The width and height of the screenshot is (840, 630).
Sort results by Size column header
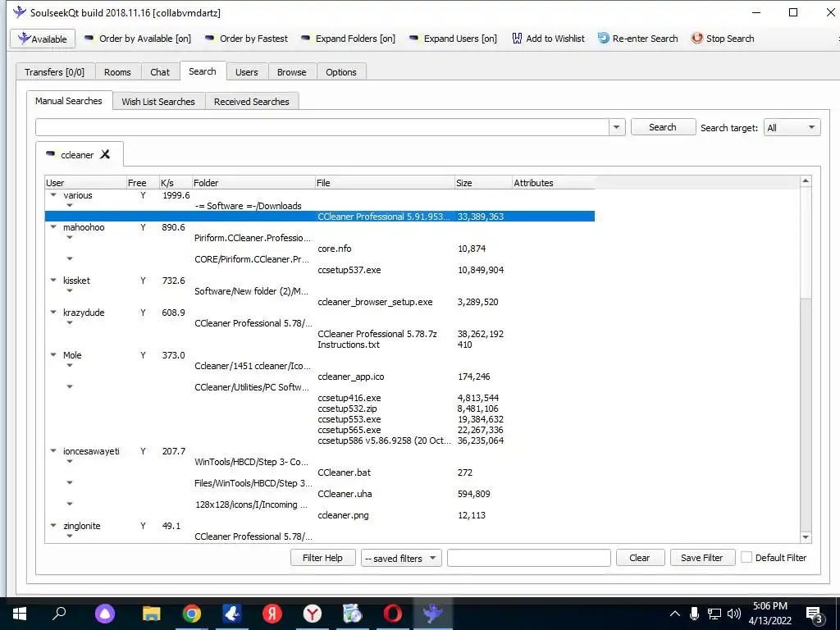(483, 183)
